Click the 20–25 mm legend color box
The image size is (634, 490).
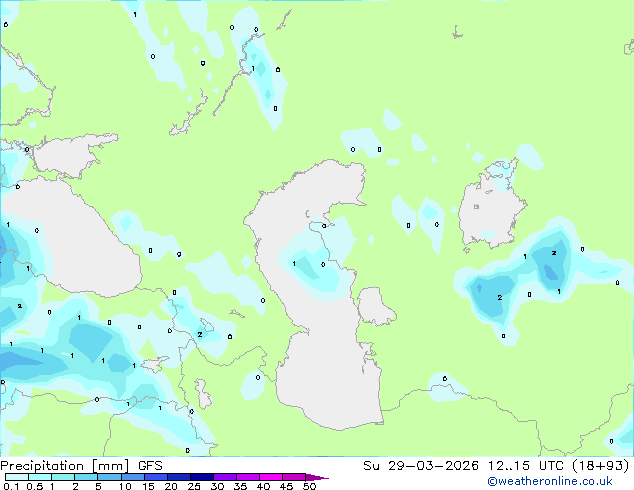[179, 477]
